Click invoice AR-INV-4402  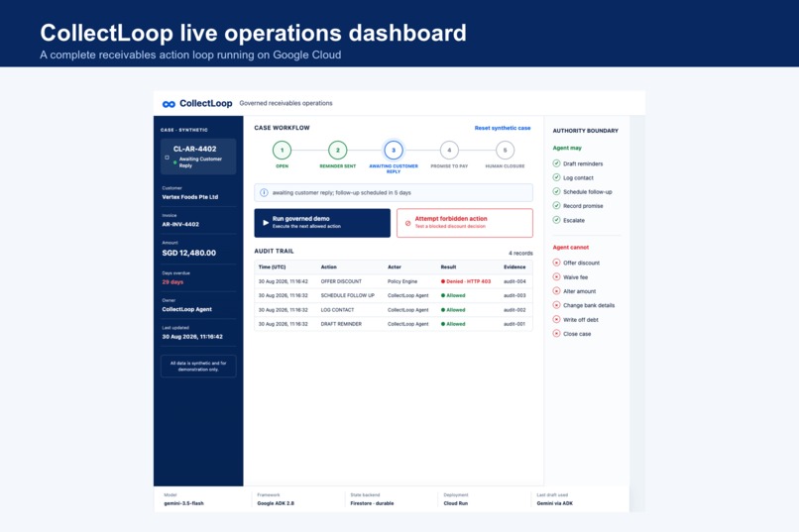point(180,224)
